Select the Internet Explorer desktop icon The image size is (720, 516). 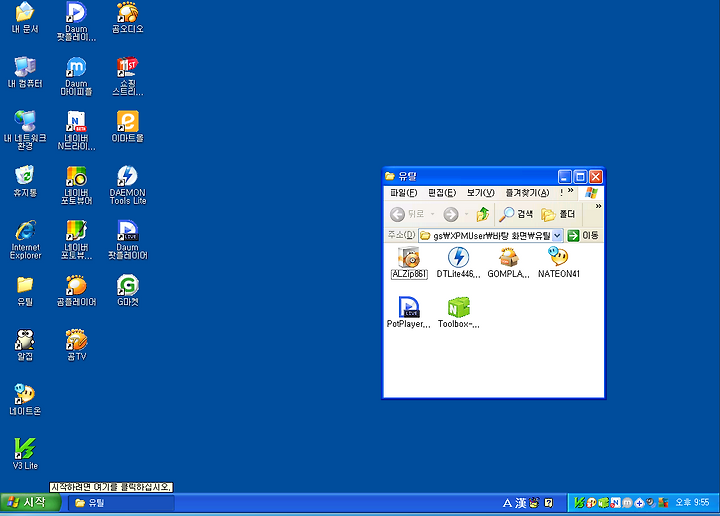point(25,240)
